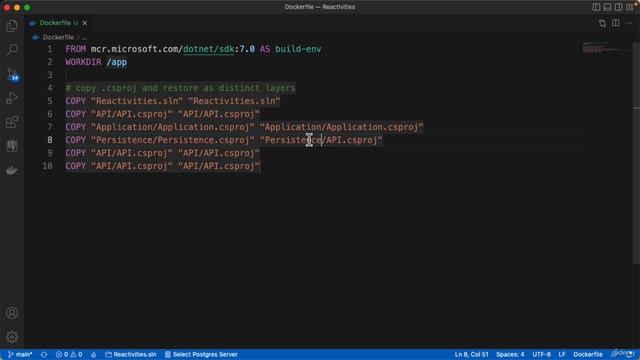Click first "Reactivities.sln" string on line 5
This screenshot has height=360, width=640.
(137, 101)
